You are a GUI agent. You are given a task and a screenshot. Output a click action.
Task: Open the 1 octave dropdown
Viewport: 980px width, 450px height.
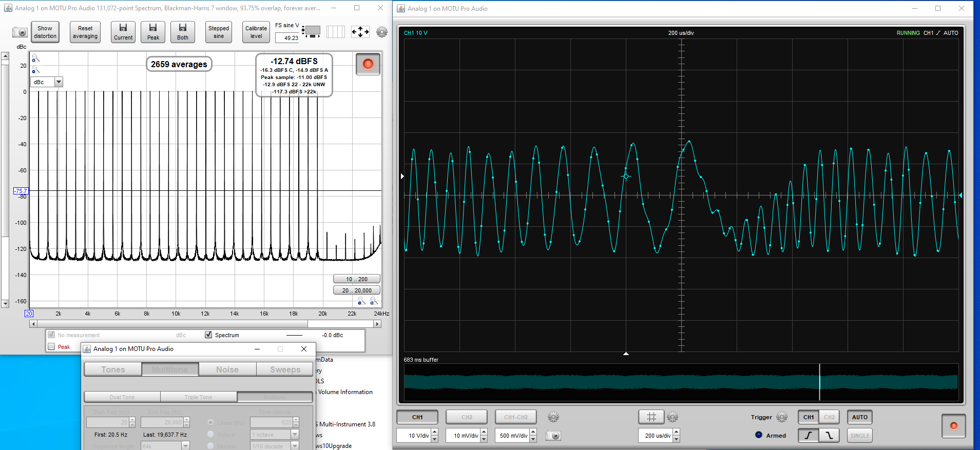point(295,434)
